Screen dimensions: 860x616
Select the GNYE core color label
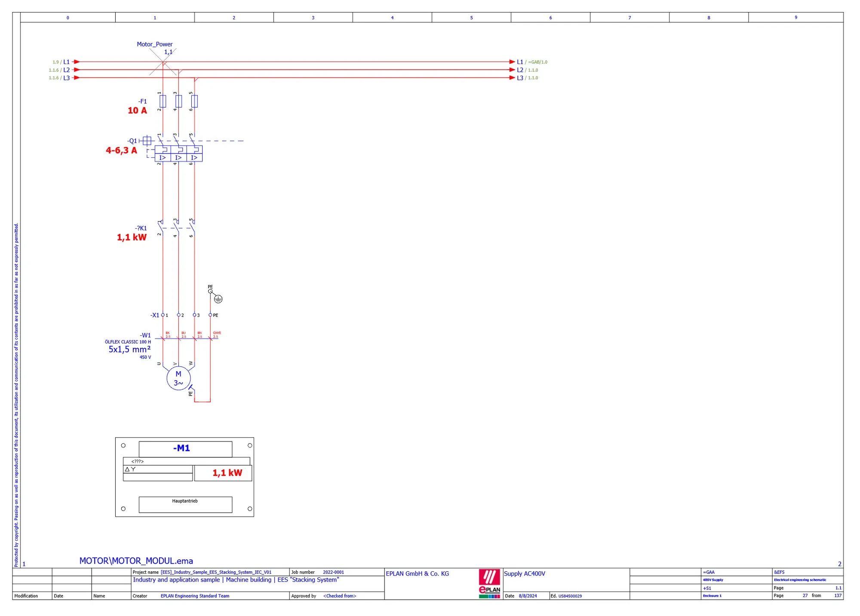tap(217, 333)
